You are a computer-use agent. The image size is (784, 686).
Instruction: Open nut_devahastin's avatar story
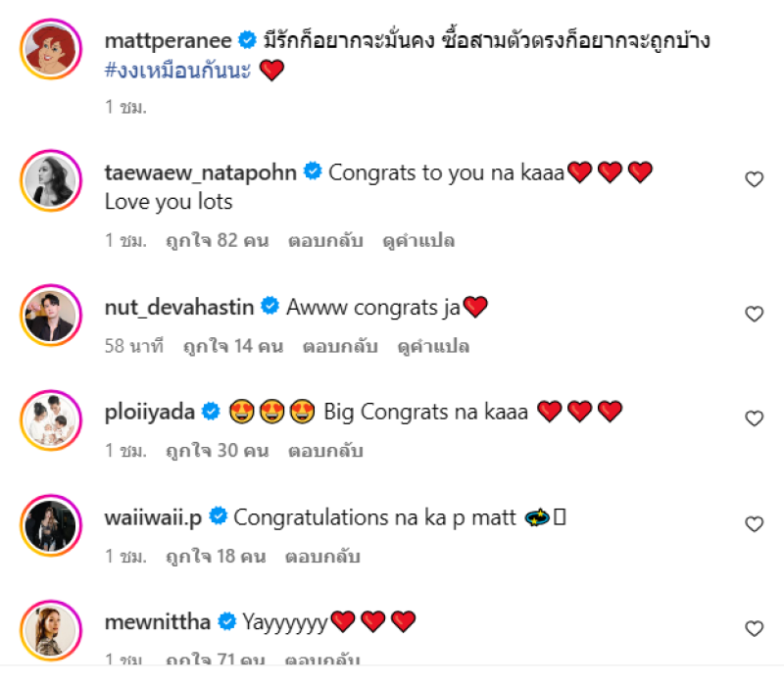point(51,315)
